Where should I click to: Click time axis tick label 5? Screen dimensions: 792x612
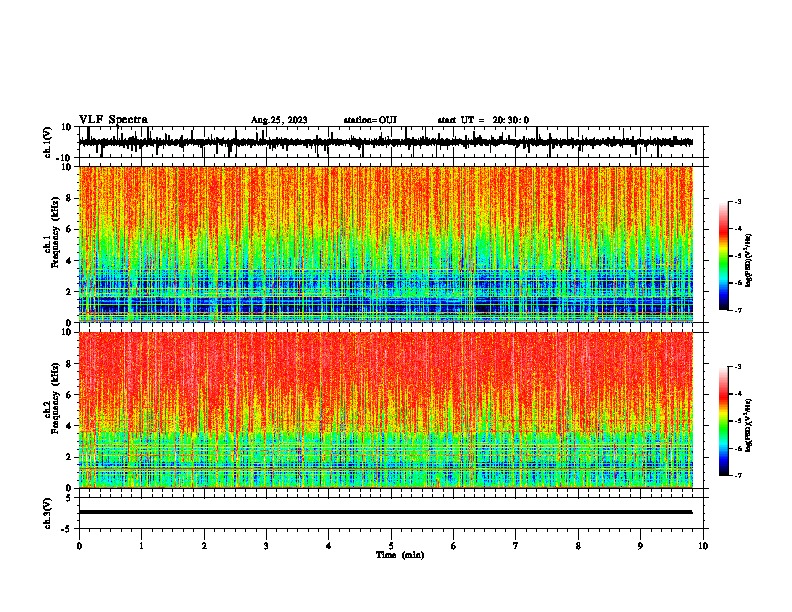point(391,546)
